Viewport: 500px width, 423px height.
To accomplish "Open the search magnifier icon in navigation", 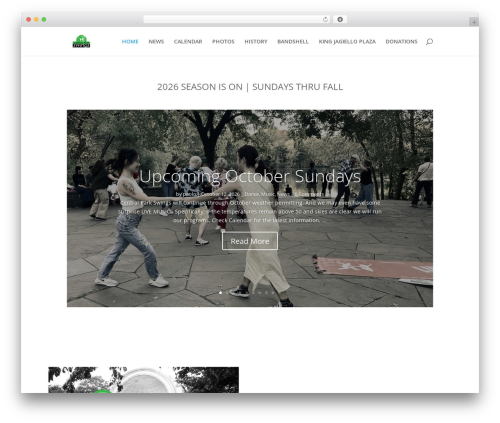I will pos(429,42).
